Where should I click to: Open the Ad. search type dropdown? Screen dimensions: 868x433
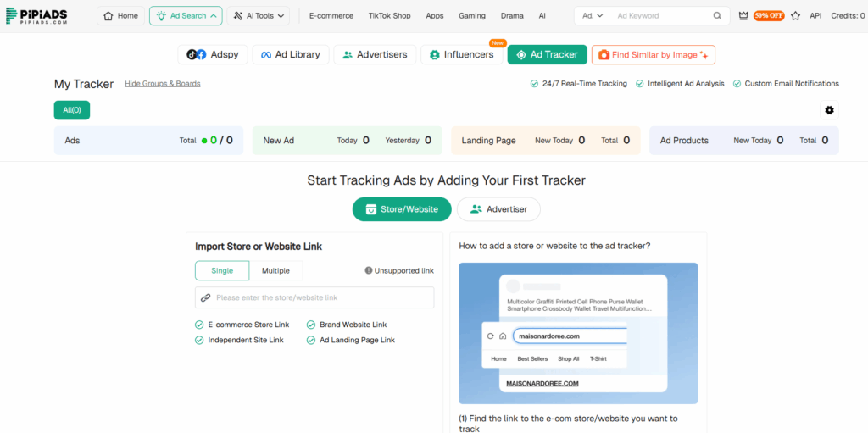593,16
